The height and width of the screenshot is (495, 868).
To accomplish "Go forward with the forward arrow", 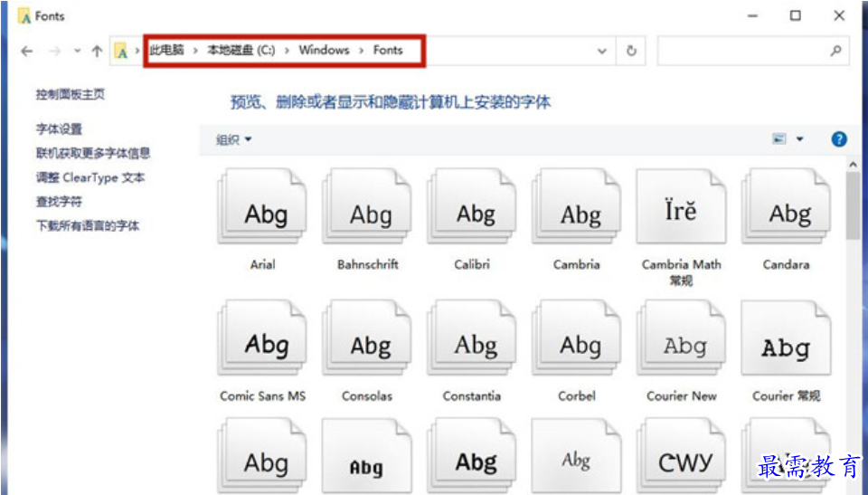I will tap(54, 52).
